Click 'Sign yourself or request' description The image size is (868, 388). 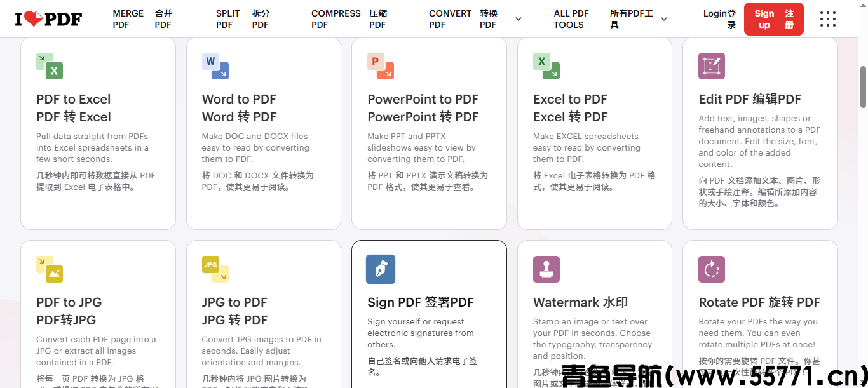(x=421, y=333)
